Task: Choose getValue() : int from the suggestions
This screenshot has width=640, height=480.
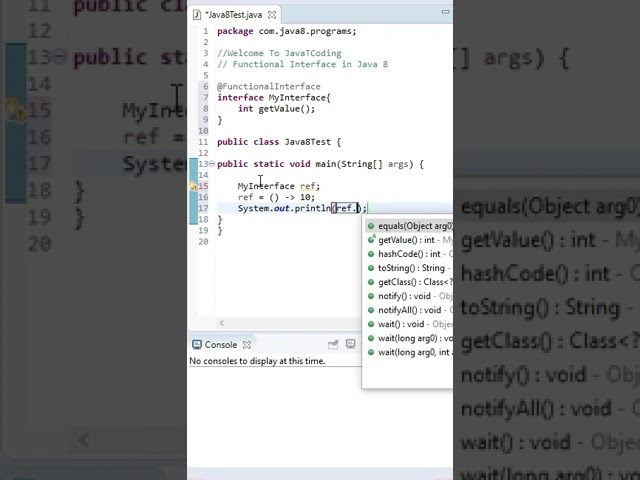Action: [409, 240]
